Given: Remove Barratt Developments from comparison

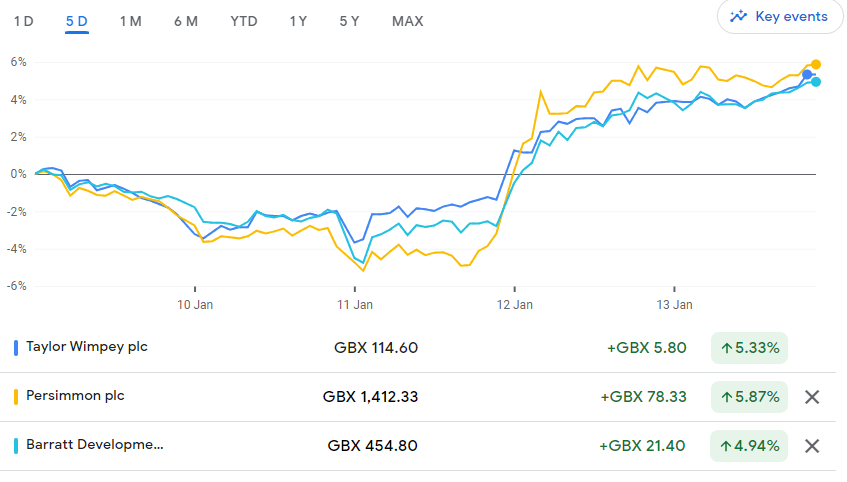Looking at the screenshot, I should pyautogui.click(x=812, y=446).
